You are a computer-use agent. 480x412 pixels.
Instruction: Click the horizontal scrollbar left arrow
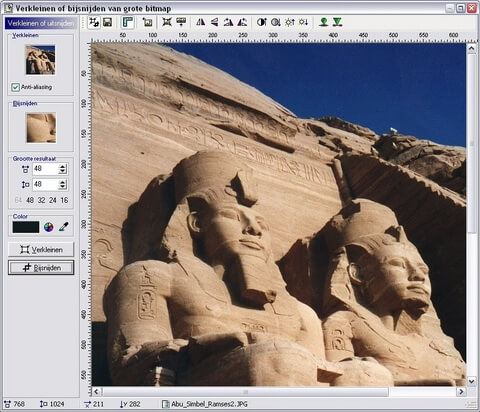coord(96,391)
